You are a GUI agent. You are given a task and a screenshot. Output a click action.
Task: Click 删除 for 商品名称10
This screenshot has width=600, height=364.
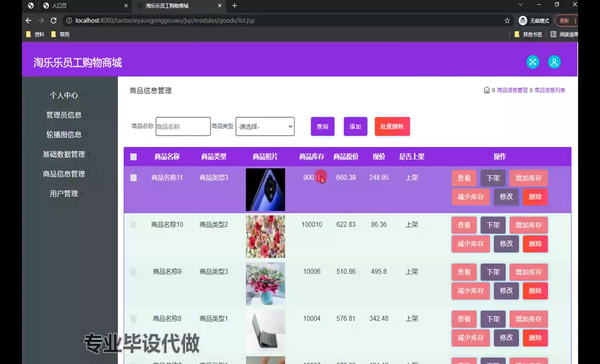[x=535, y=244]
